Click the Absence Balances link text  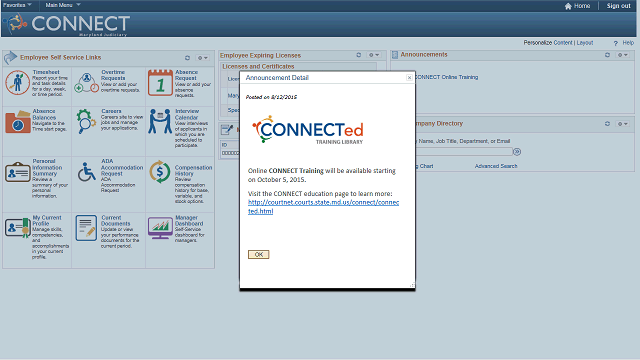pos(44,114)
